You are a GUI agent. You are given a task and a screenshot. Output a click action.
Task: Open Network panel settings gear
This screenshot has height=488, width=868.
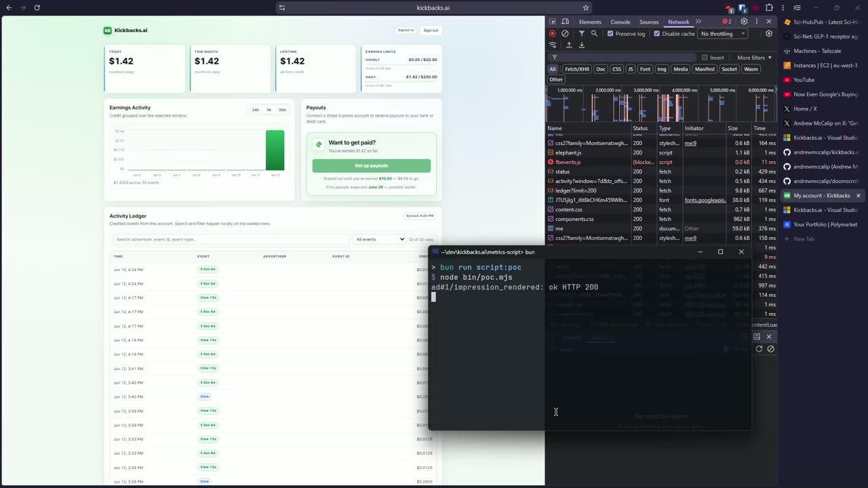769,34
